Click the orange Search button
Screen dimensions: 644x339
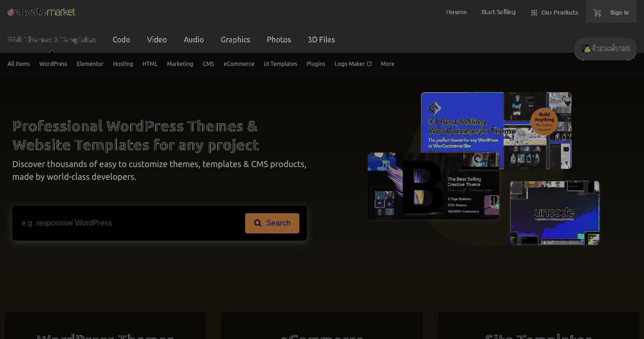point(272,223)
